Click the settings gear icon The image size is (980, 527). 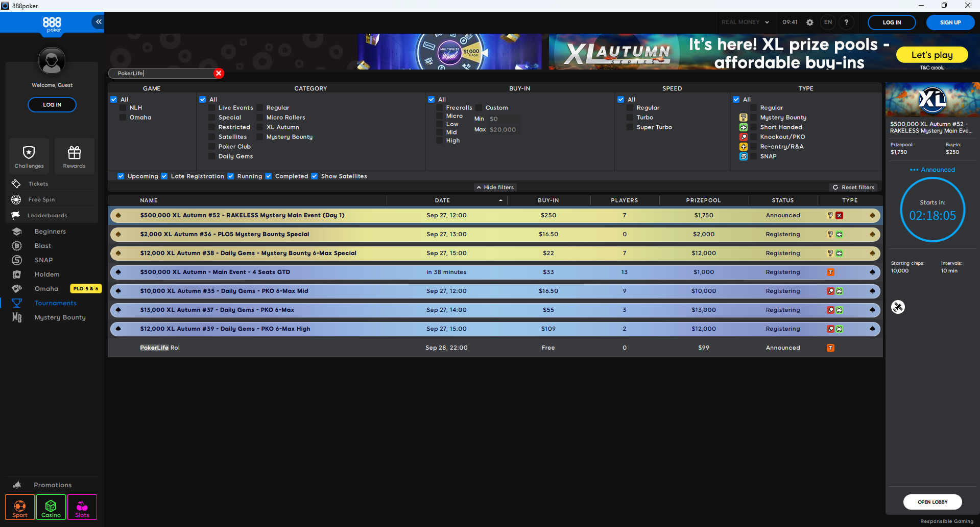(809, 22)
